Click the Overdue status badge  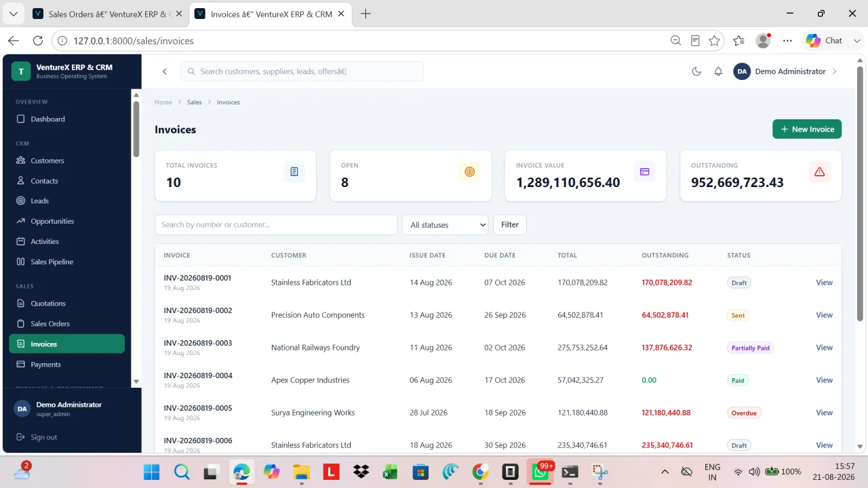pos(744,413)
